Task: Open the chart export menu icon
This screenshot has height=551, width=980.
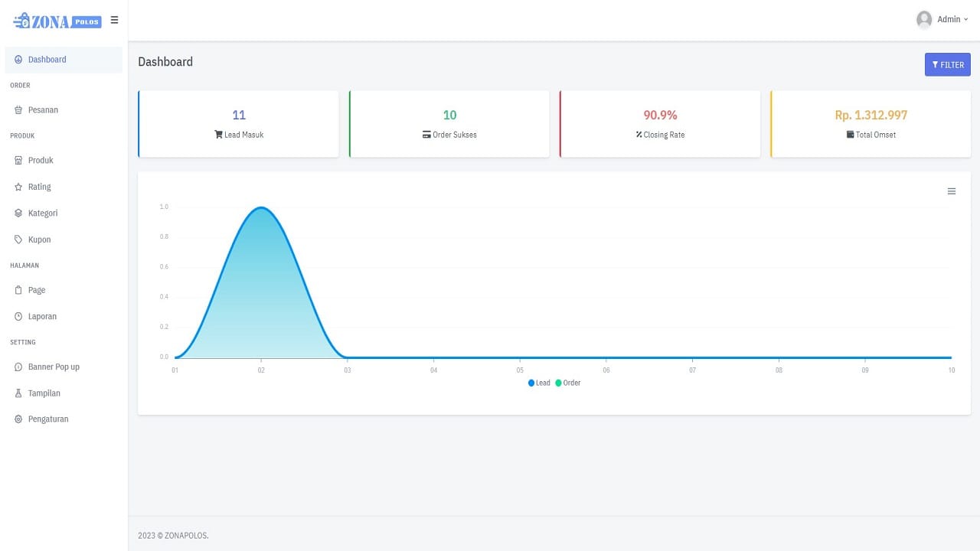Action: 952,191
